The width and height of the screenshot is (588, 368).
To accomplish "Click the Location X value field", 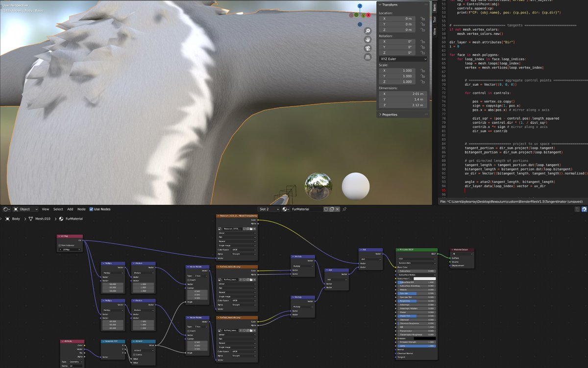I will (398, 18).
